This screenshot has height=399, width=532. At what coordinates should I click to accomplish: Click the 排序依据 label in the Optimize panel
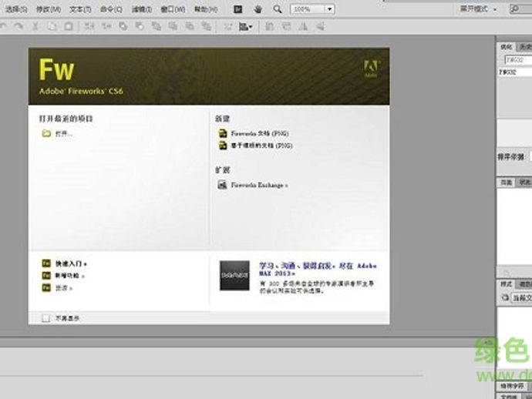511,156
